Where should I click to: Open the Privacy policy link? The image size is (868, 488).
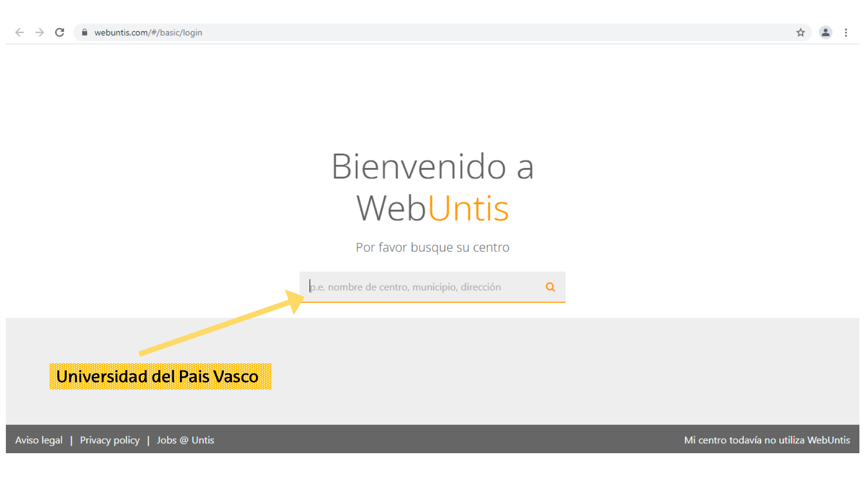coord(110,440)
